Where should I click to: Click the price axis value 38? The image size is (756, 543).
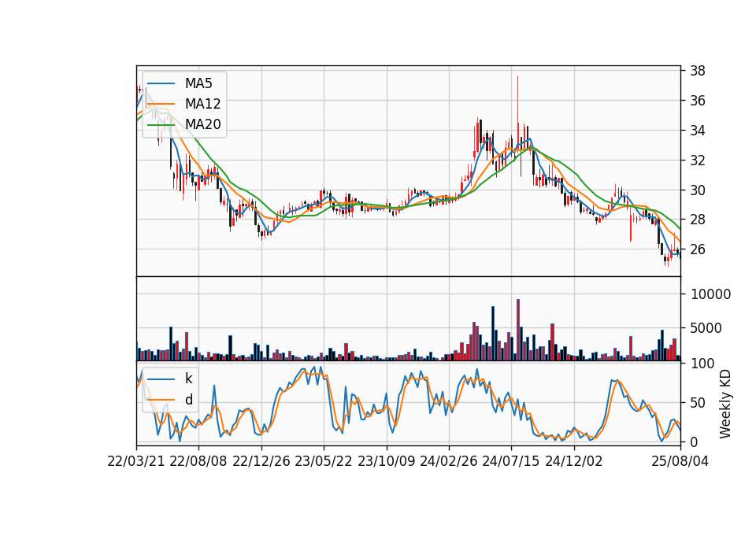(x=698, y=71)
